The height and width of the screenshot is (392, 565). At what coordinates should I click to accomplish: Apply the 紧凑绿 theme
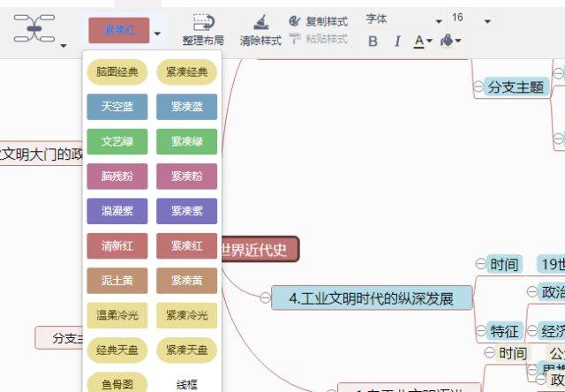(186, 141)
